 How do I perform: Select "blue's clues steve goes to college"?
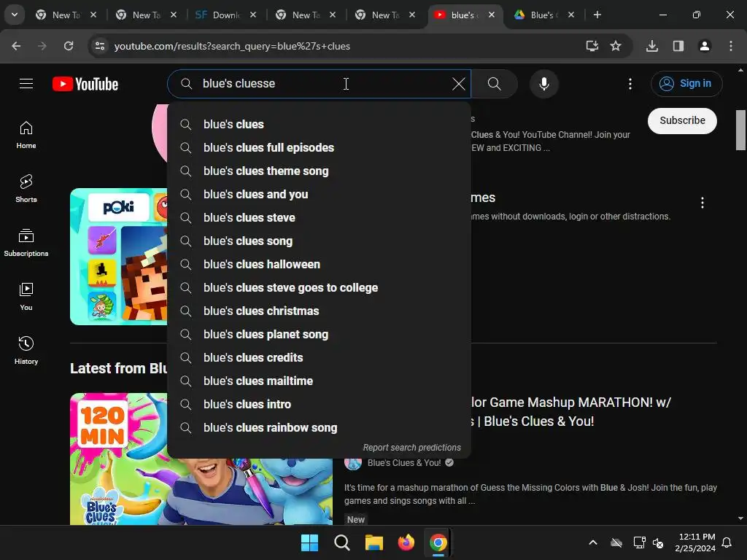pyautogui.click(x=320, y=287)
